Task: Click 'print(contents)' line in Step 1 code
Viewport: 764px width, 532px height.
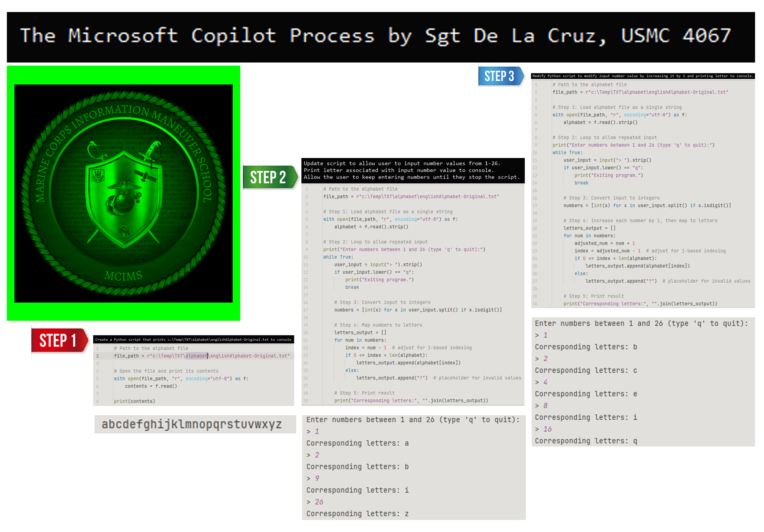Action: (134, 401)
